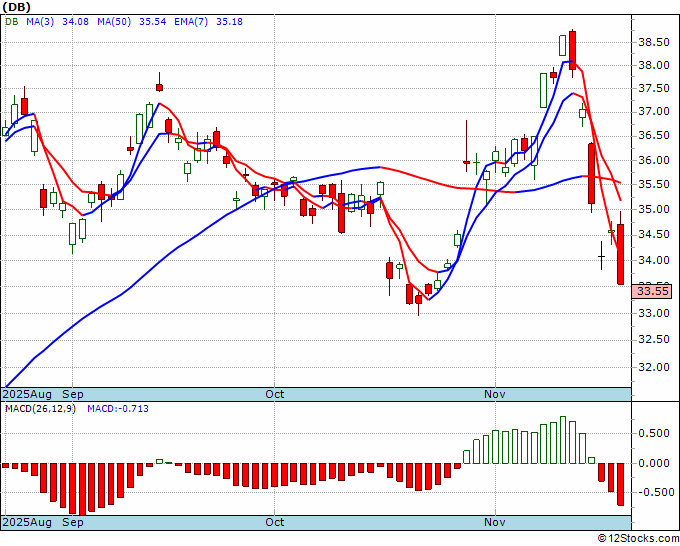
Task: Click the MA(50) value 35.54
Action: coord(153,22)
